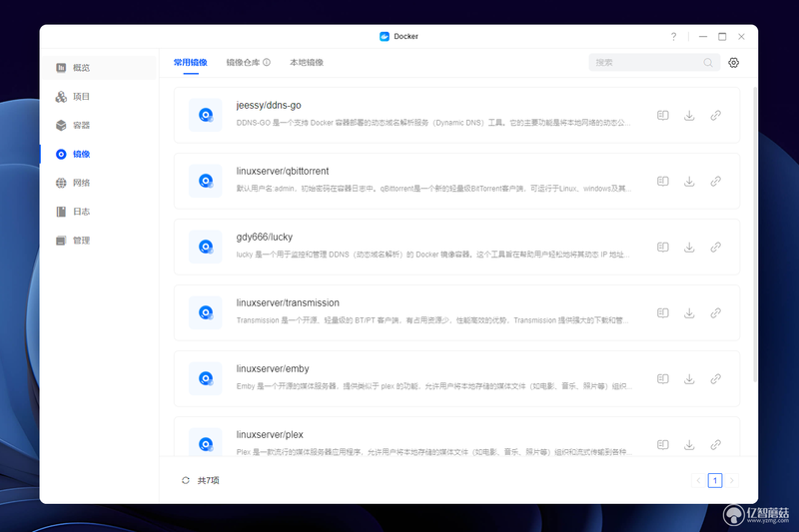Download linuxserver/emby image
Viewport: 799px width, 532px height.
point(689,378)
